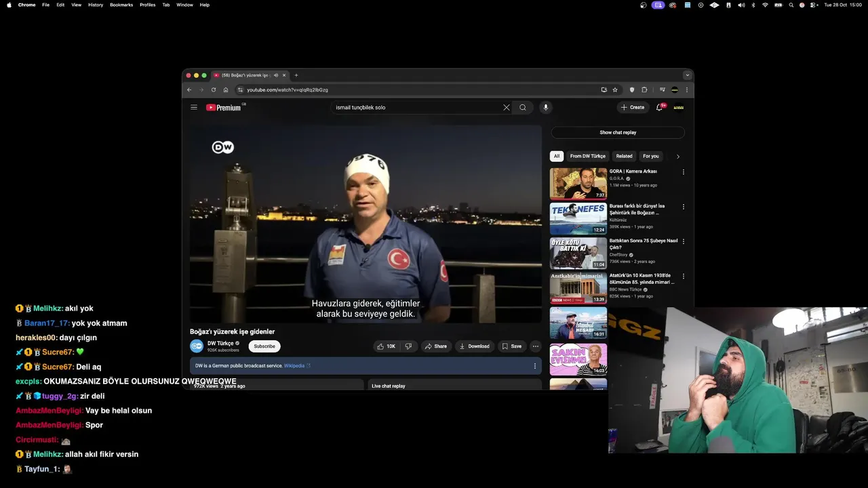The height and width of the screenshot is (488, 868).
Task: Open Chrome three-dot menu
Action: pyautogui.click(x=686, y=89)
